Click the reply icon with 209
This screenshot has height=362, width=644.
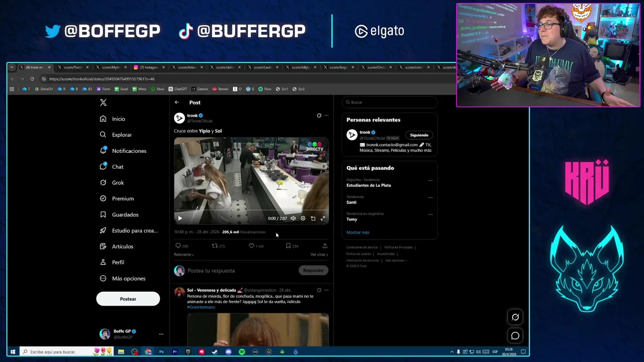click(x=178, y=246)
